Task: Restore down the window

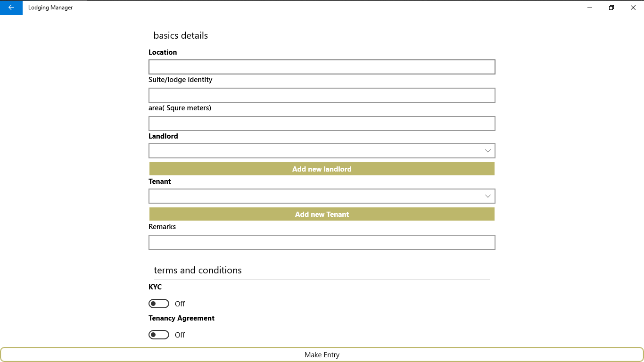Action: [611, 8]
